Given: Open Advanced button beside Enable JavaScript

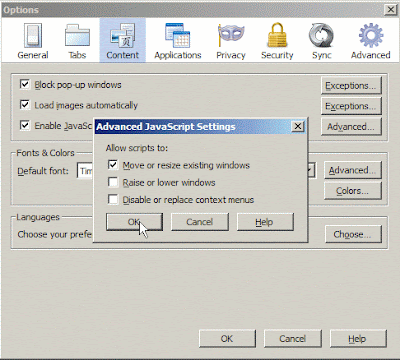Looking at the screenshot, I should point(351,127).
